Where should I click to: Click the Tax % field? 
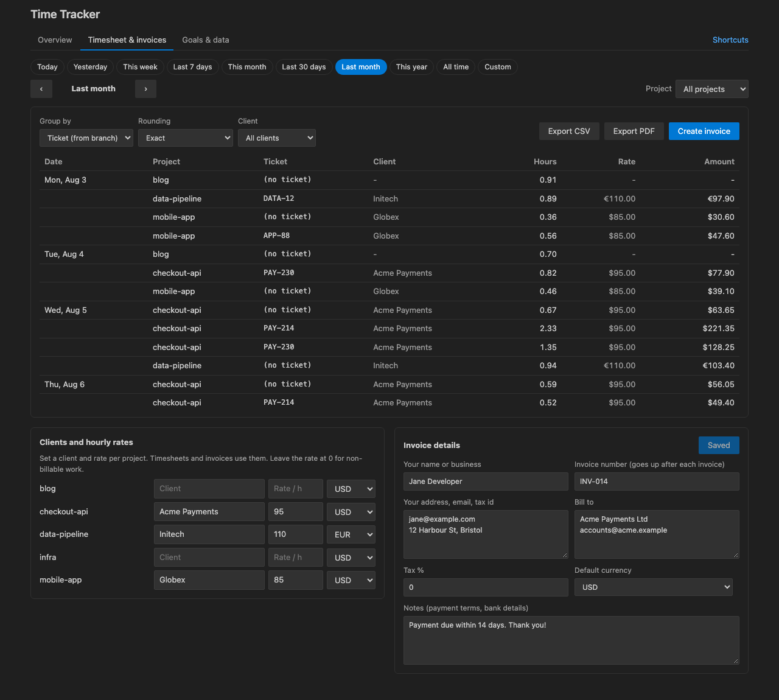(486, 587)
